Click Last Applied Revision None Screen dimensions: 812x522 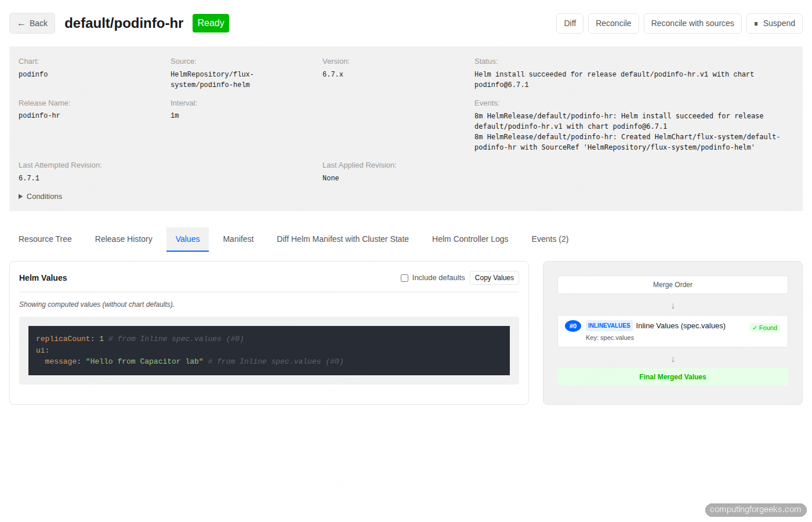click(x=331, y=178)
